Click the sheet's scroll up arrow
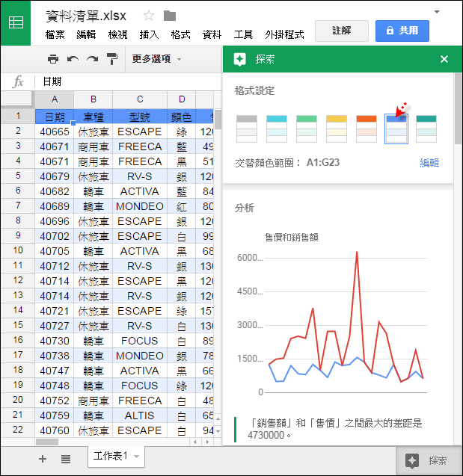 [x=218, y=419]
